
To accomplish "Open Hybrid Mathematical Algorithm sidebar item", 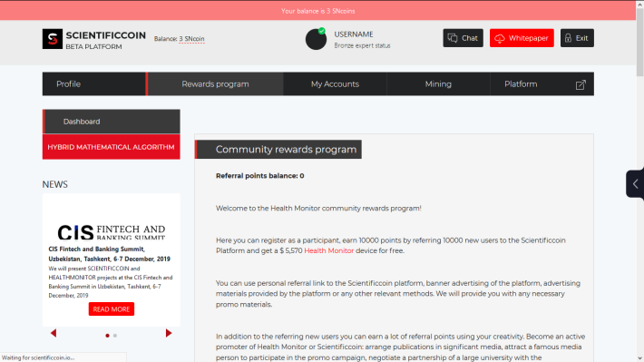I will coord(112,147).
